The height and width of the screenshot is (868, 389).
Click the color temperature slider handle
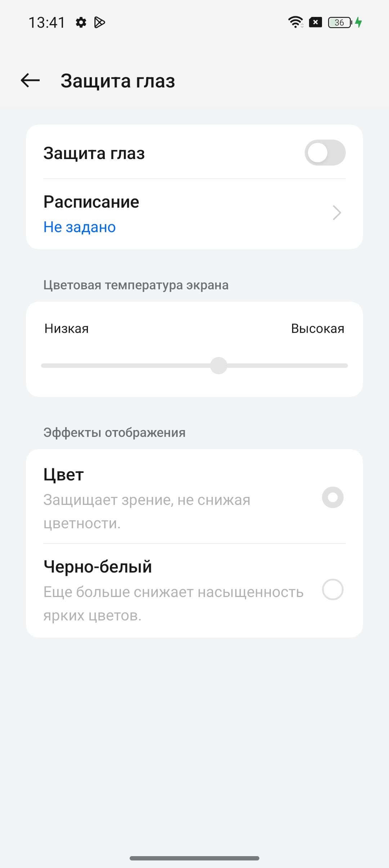coord(219,366)
